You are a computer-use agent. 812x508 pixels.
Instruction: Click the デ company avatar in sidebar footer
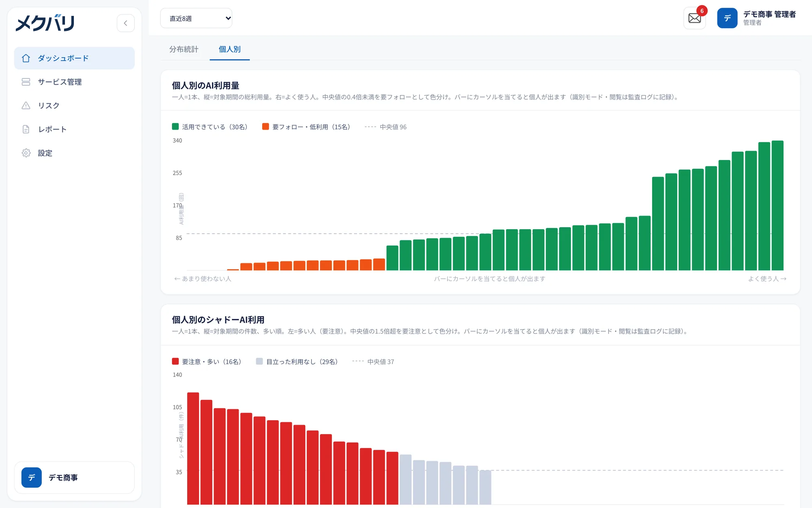tap(32, 478)
